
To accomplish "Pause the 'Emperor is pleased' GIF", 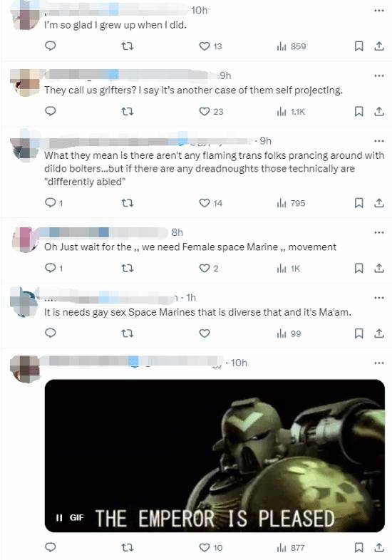I will point(59,517).
